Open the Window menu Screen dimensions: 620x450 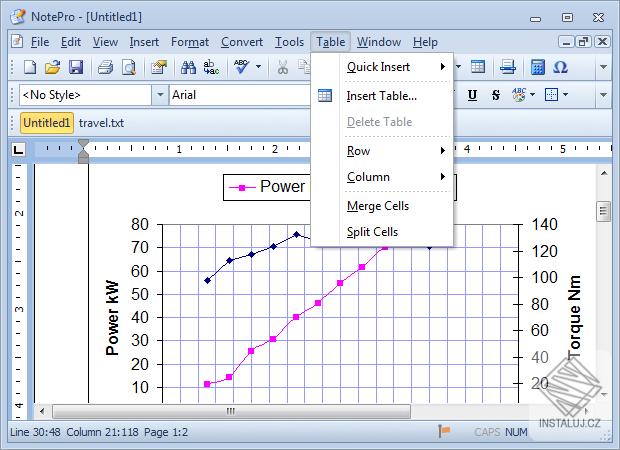tap(379, 42)
